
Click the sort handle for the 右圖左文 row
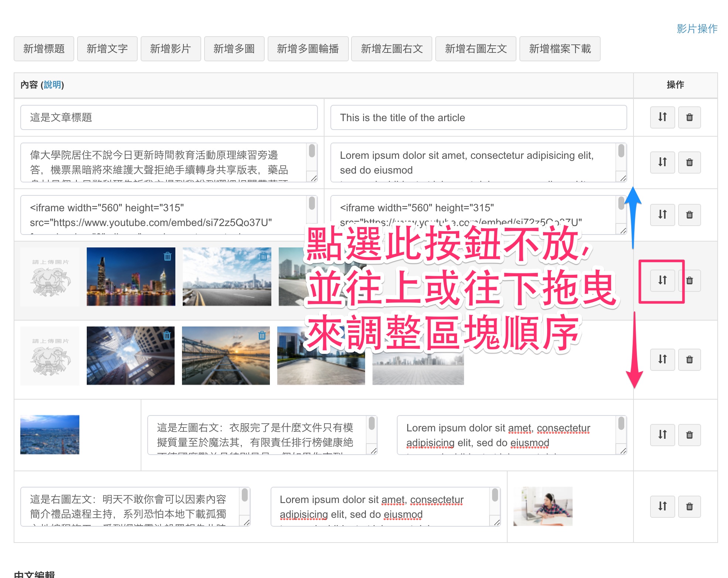pos(662,506)
